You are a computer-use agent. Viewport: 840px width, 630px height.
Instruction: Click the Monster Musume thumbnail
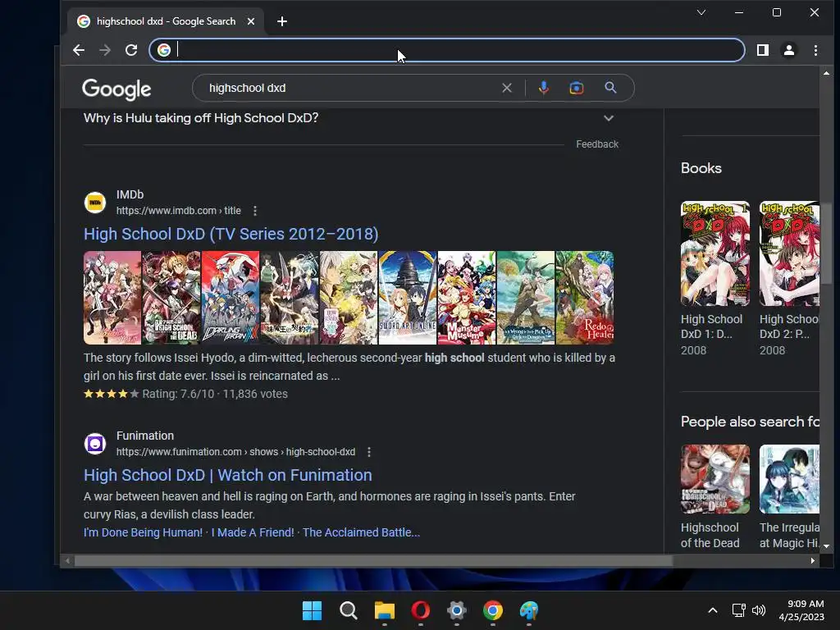click(467, 298)
